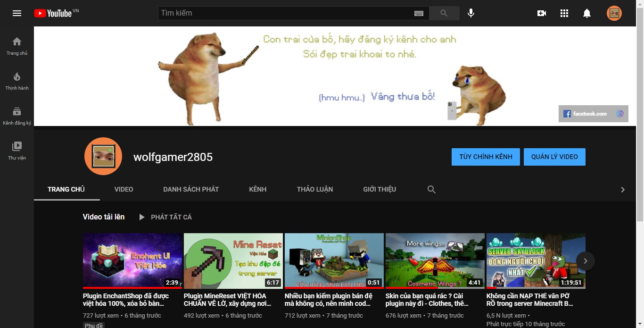The width and height of the screenshot is (644, 328).
Task: Go to Thịnh hành in the sidebar
Action: [x=17, y=80]
